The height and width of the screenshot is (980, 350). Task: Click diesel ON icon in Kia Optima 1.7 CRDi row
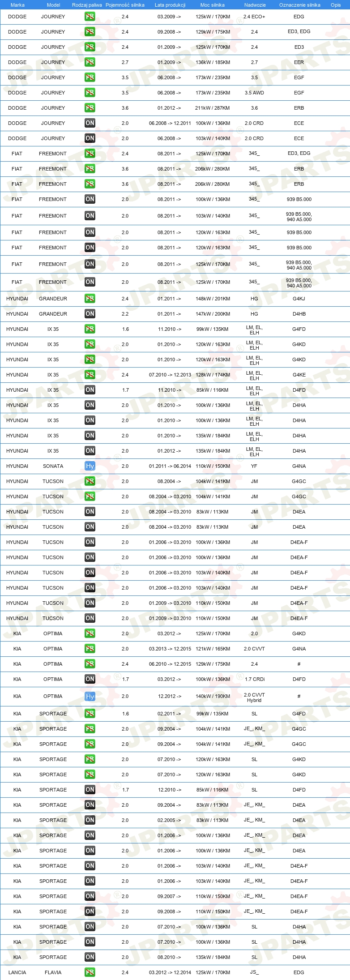pyautogui.click(x=90, y=679)
